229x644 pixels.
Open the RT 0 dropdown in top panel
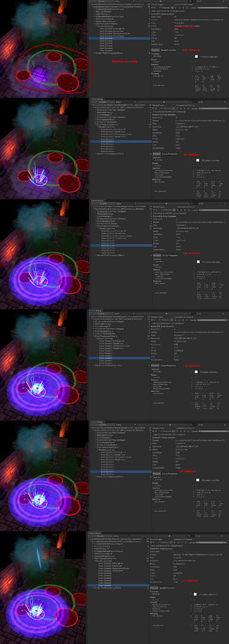coord(153,8)
